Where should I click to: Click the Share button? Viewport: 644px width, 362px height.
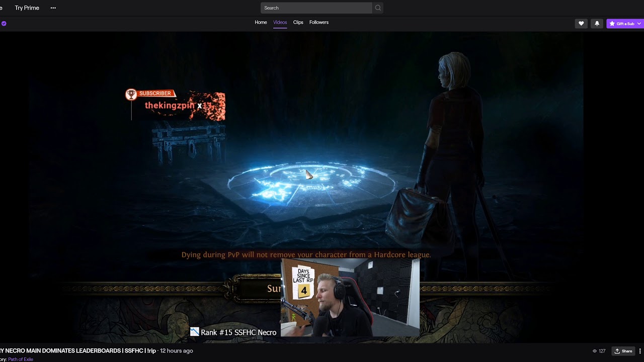[x=623, y=351]
